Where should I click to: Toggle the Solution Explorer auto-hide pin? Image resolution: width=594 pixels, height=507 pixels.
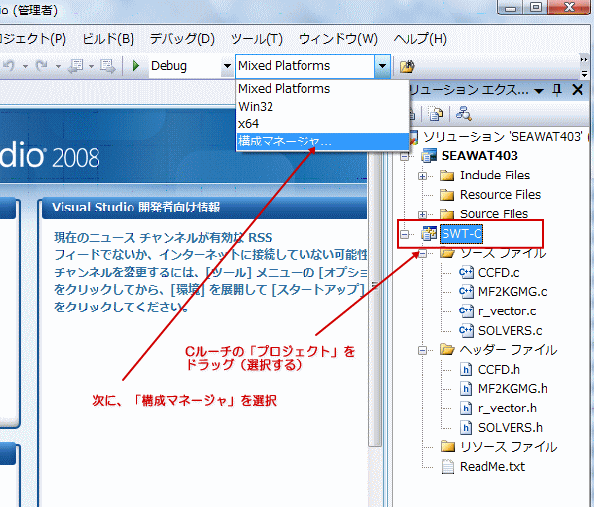[x=557, y=90]
